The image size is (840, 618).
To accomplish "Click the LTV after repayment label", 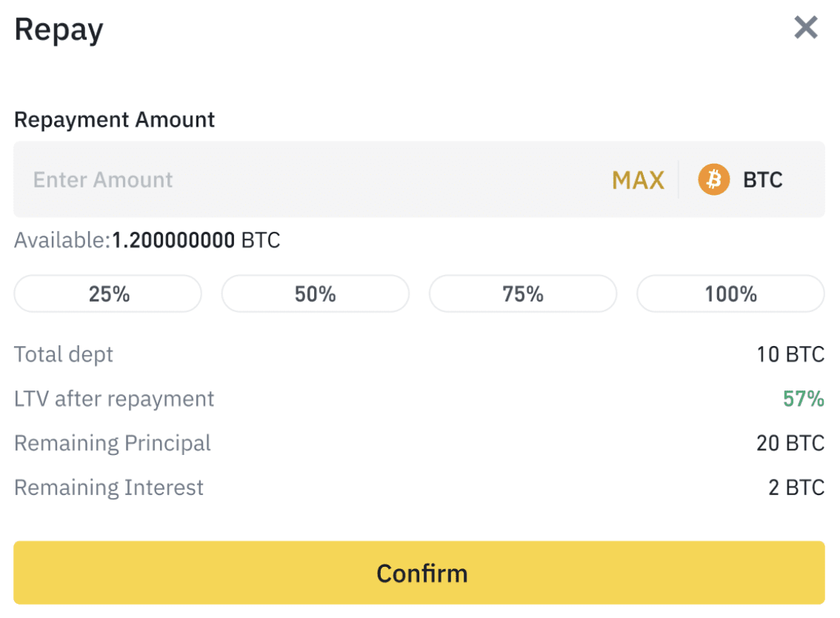I will point(113,399).
